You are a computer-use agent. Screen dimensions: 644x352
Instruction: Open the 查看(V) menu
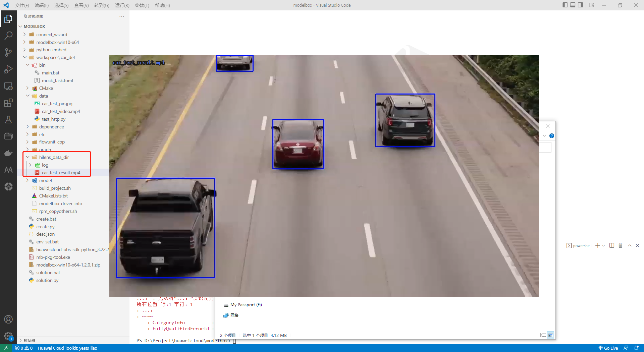pyautogui.click(x=82, y=5)
